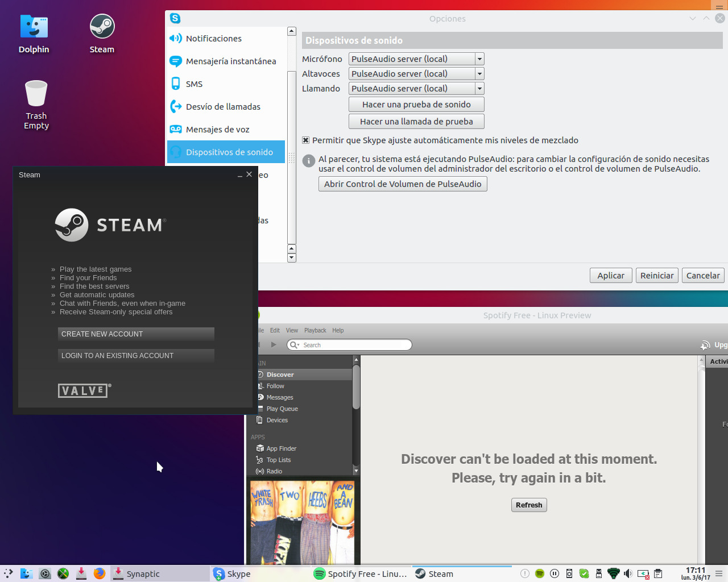Click the Spotify Discover sidebar item

click(304, 375)
